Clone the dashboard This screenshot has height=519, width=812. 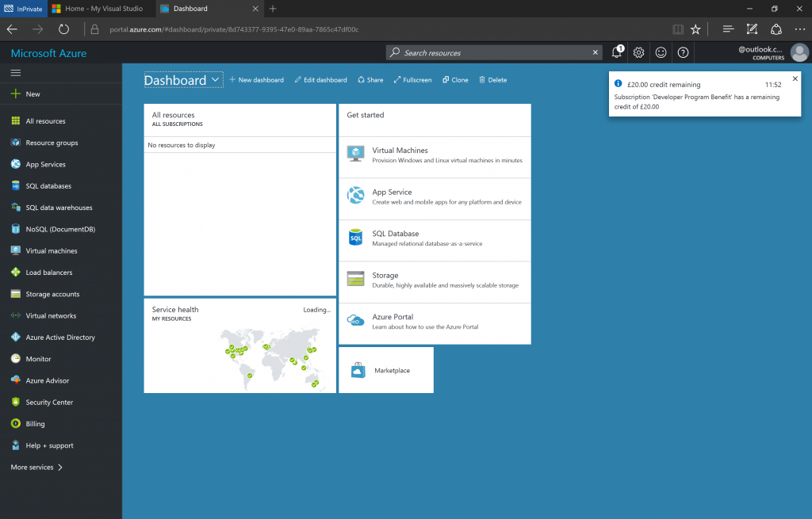point(455,80)
